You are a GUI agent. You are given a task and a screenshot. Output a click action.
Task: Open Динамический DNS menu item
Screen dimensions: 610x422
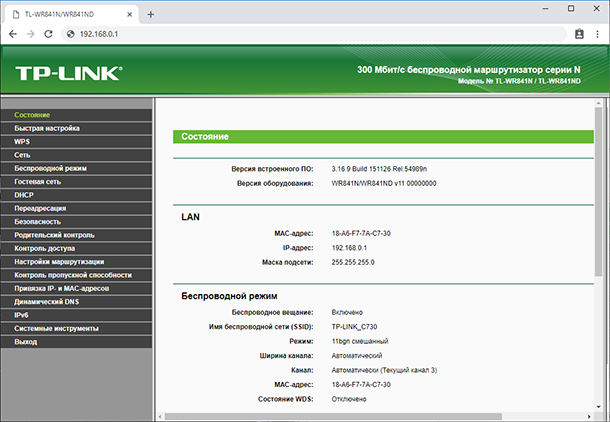click(77, 302)
